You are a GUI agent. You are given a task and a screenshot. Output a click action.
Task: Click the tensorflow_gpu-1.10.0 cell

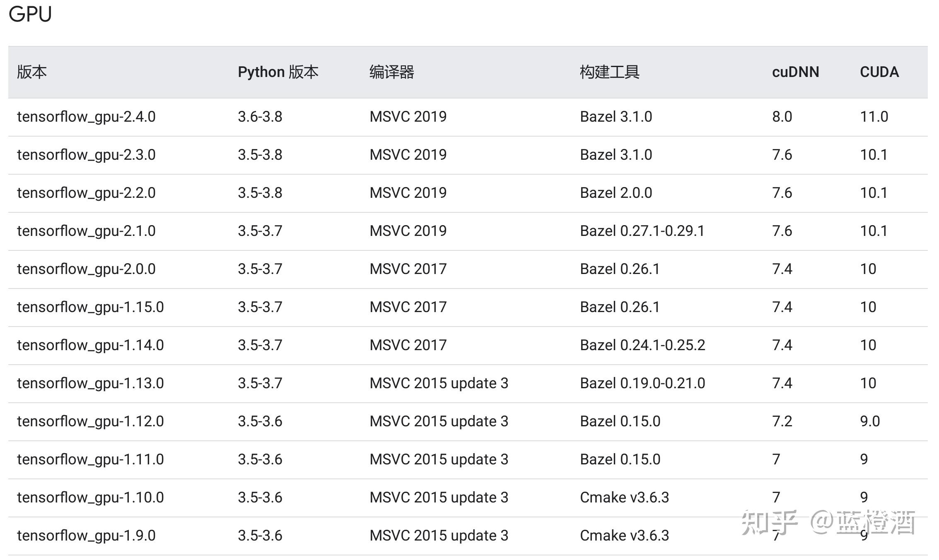pos(90,498)
